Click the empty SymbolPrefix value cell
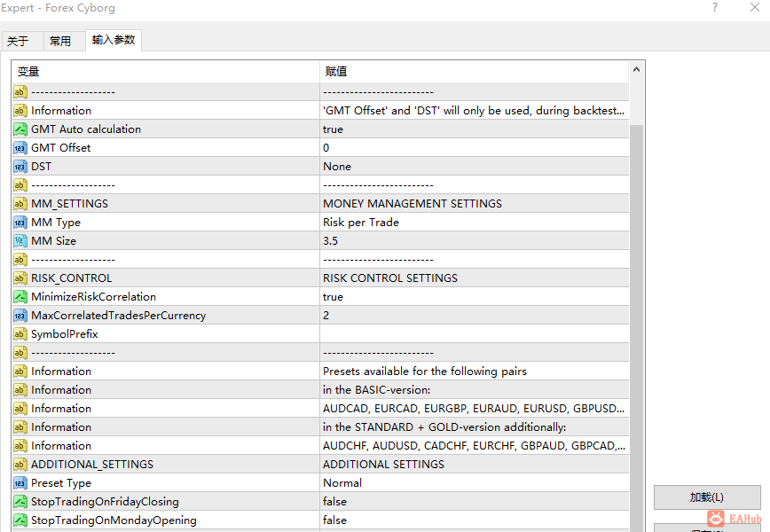This screenshot has height=532, width=770. pyautogui.click(x=475, y=334)
